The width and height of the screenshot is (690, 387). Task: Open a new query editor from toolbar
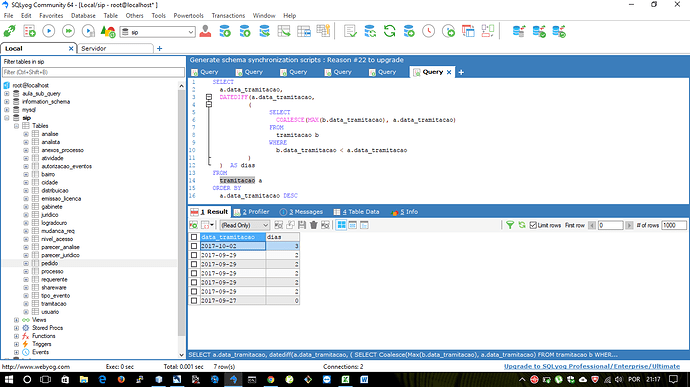[x=29, y=31]
